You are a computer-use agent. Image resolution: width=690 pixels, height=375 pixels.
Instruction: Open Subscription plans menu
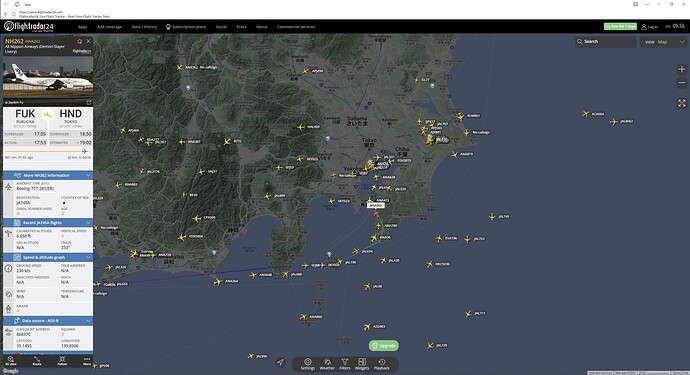(x=186, y=27)
